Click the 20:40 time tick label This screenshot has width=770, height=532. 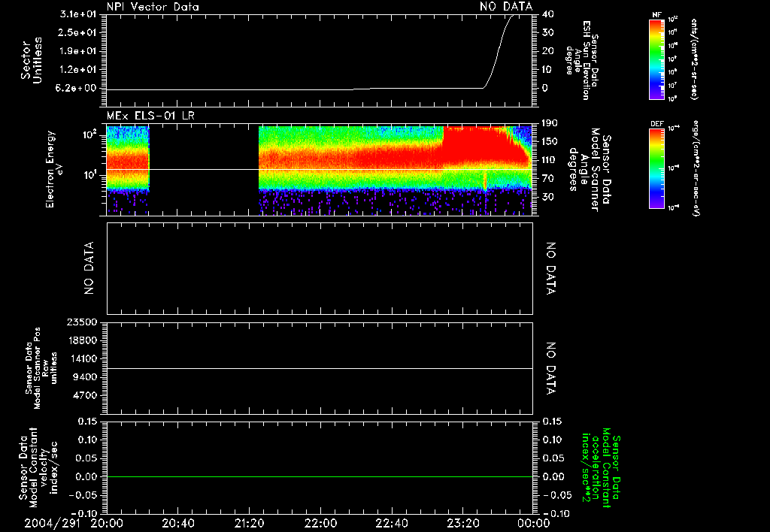[177, 523]
